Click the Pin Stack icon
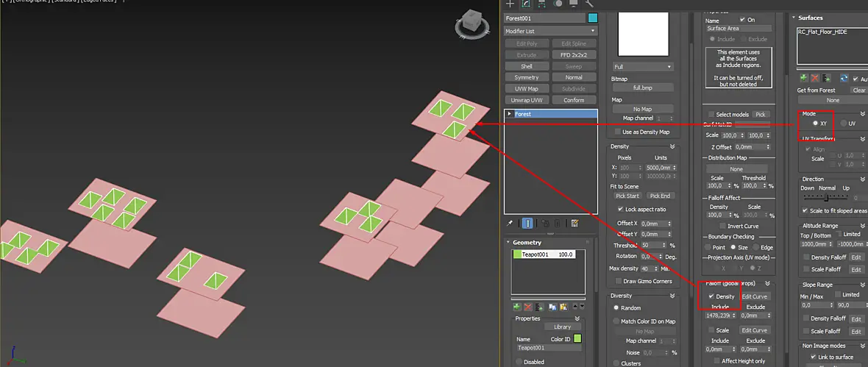The image size is (868, 367). [x=510, y=223]
